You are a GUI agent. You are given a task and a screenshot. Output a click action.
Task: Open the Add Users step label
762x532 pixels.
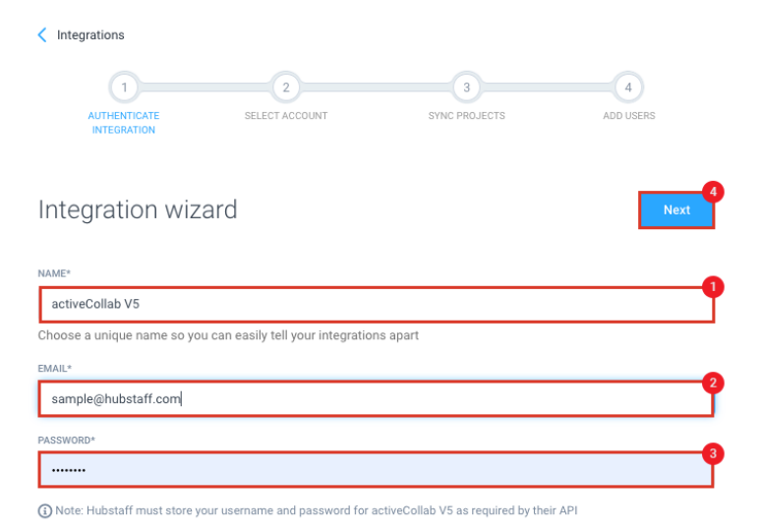pyautogui.click(x=629, y=116)
